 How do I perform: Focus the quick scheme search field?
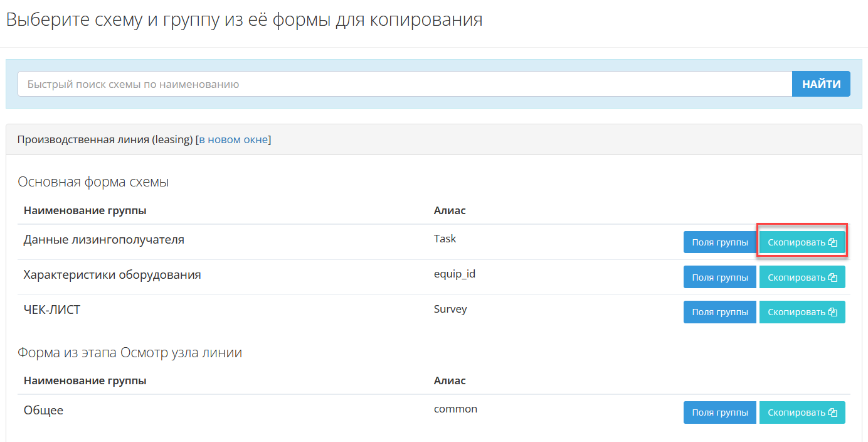coord(405,84)
